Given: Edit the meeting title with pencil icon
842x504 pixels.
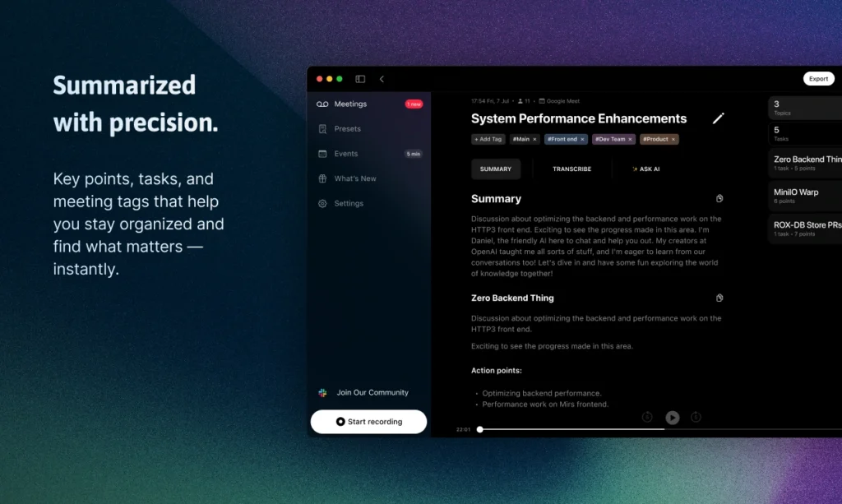Looking at the screenshot, I should coord(718,118).
